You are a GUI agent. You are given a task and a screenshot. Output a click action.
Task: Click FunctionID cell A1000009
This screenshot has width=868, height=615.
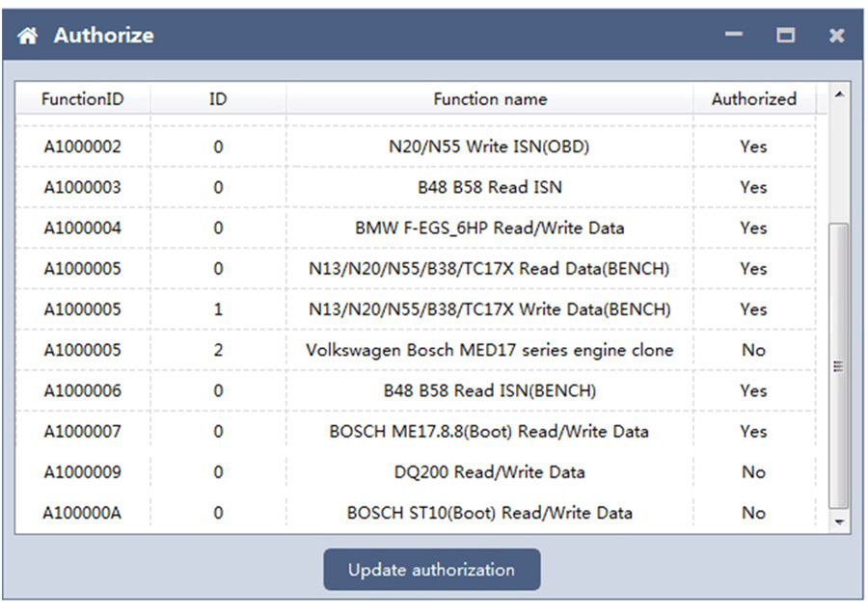(x=83, y=472)
